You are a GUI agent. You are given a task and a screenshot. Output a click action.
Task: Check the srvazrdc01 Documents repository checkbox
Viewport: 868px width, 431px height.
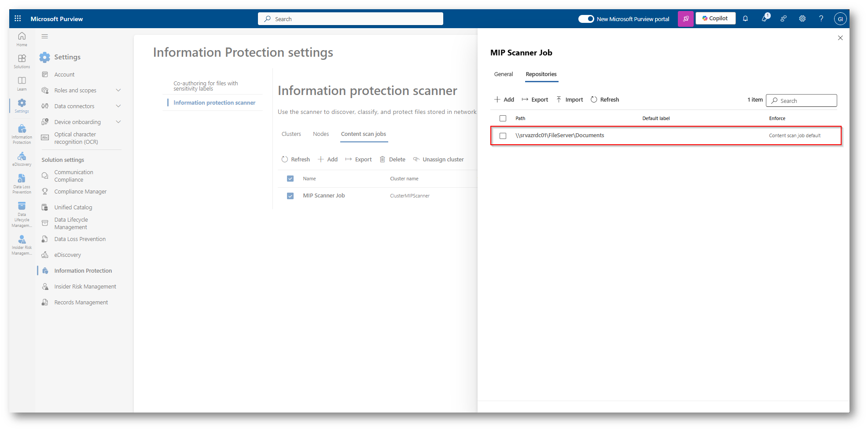pos(503,136)
